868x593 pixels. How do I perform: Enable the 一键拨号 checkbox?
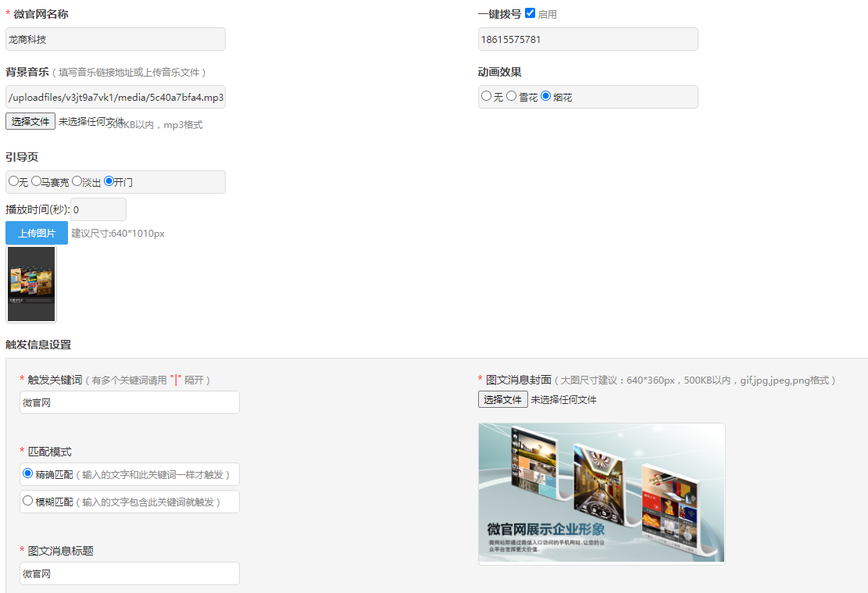(x=530, y=13)
